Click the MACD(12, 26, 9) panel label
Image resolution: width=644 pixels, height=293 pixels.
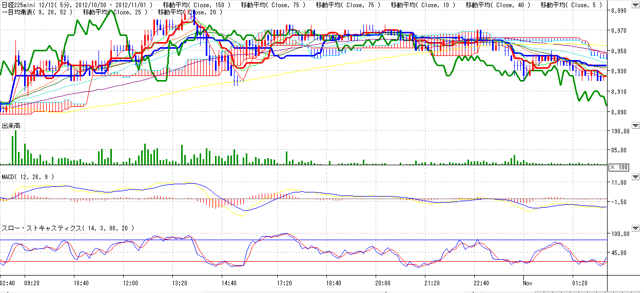point(28,177)
